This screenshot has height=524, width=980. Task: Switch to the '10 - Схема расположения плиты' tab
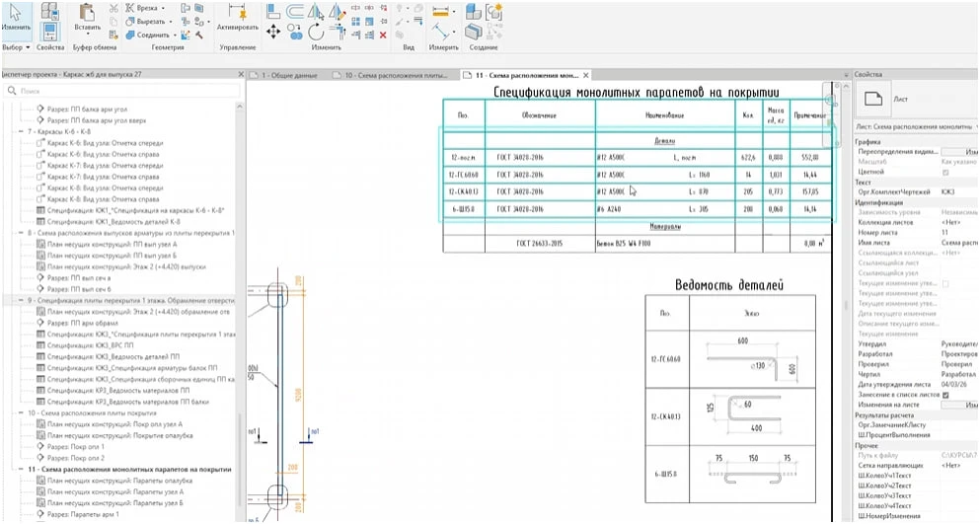coord(391,75)
